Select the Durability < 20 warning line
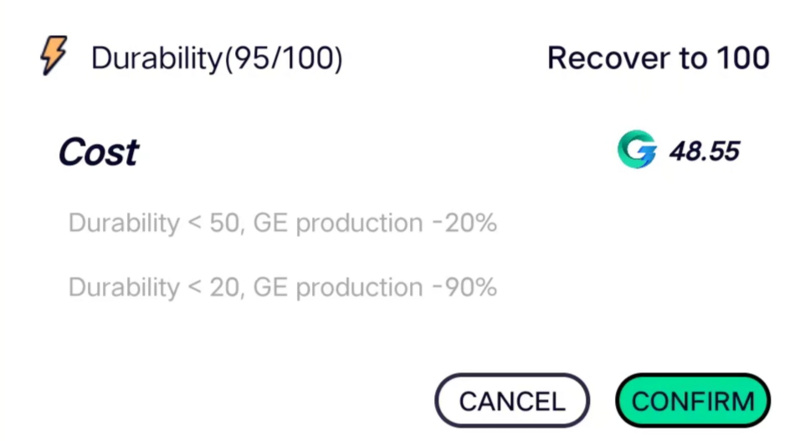The width and height of the screenshot is (800, 441). (283, 287)
